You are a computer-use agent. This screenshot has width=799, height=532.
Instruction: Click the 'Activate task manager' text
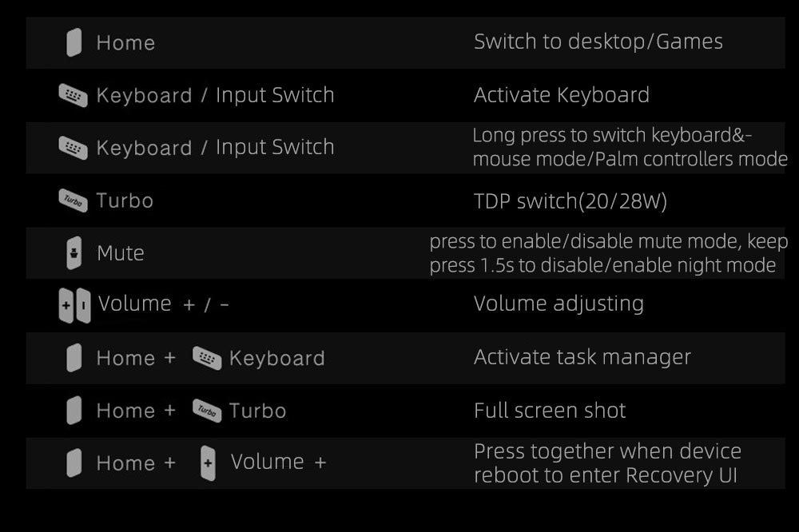[x=582, y=357]
